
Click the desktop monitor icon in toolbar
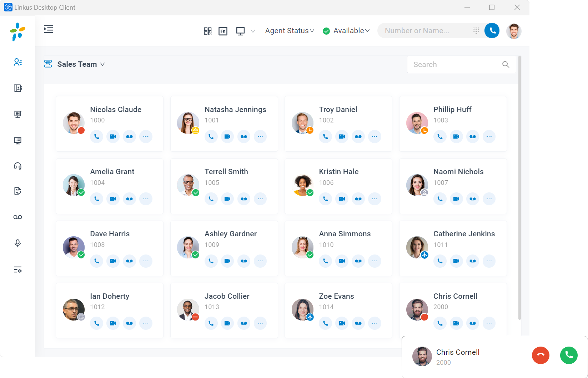241,31
